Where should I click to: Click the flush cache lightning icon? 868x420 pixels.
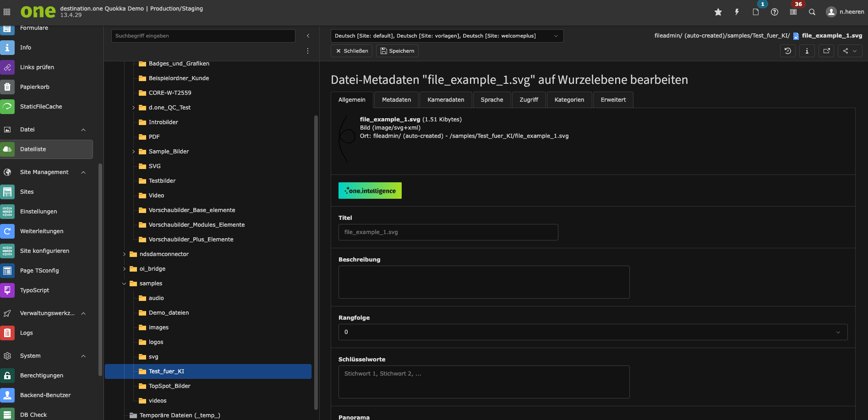click(737, 12)
